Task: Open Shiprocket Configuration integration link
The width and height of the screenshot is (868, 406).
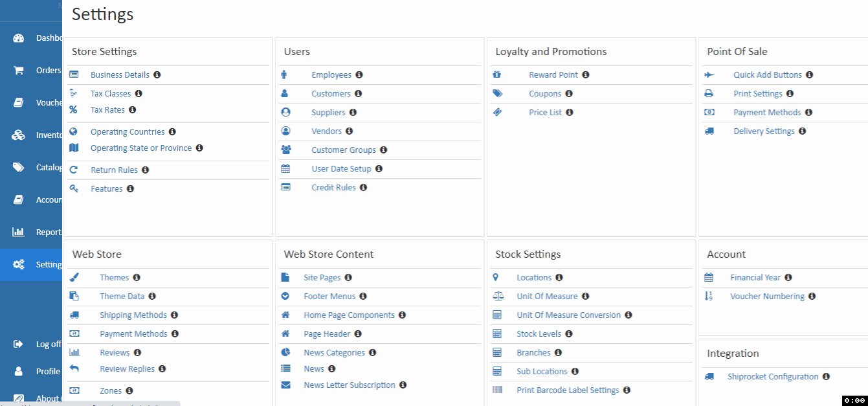Action: pyautogui.click(x=773, y=377)
